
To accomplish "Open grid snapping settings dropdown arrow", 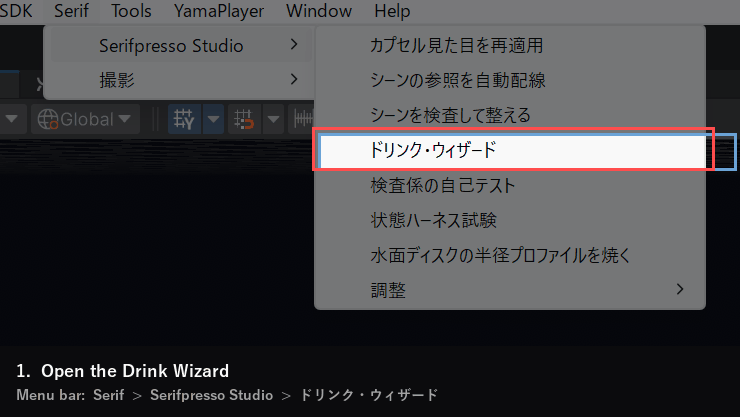I will pos(273,119).
